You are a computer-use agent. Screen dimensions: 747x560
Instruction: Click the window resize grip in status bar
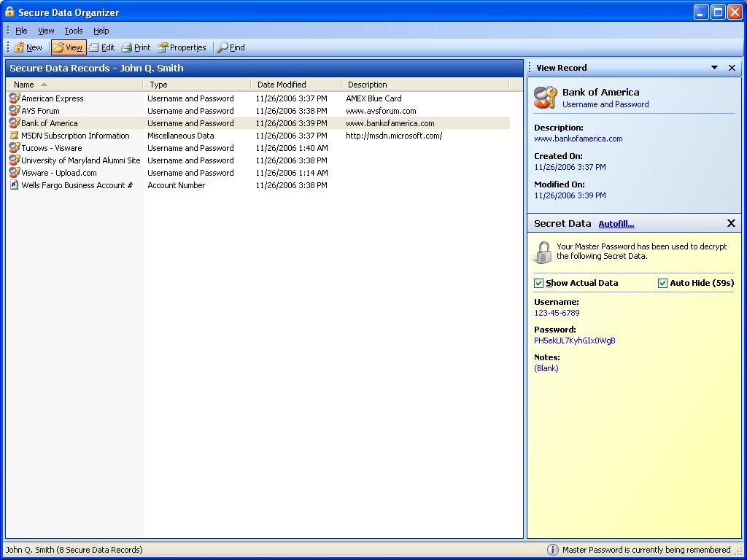(740, 551)
